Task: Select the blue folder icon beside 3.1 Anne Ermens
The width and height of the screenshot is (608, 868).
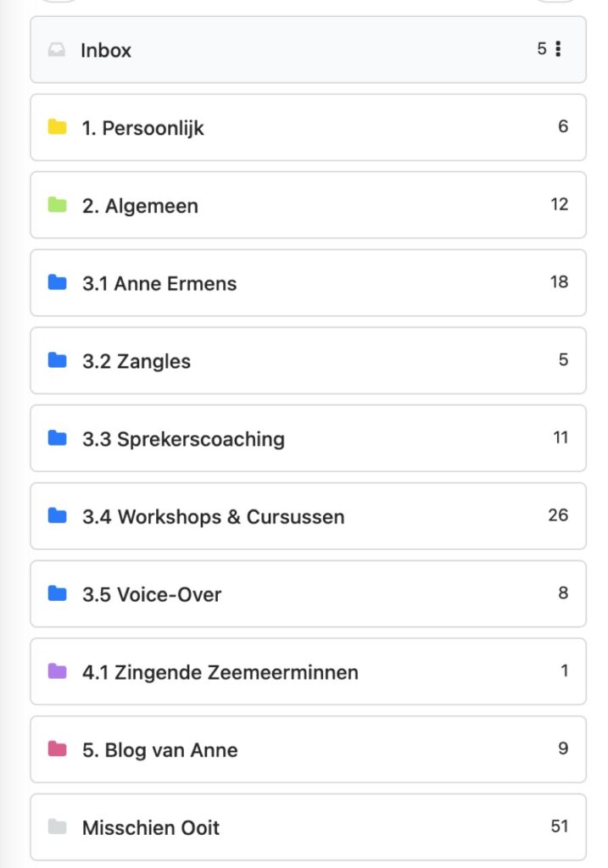Action: [x=57, y=282]
